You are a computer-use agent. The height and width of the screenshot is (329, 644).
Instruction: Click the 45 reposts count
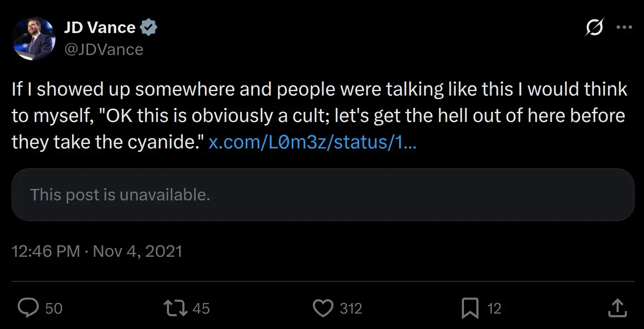pos(201,308)
